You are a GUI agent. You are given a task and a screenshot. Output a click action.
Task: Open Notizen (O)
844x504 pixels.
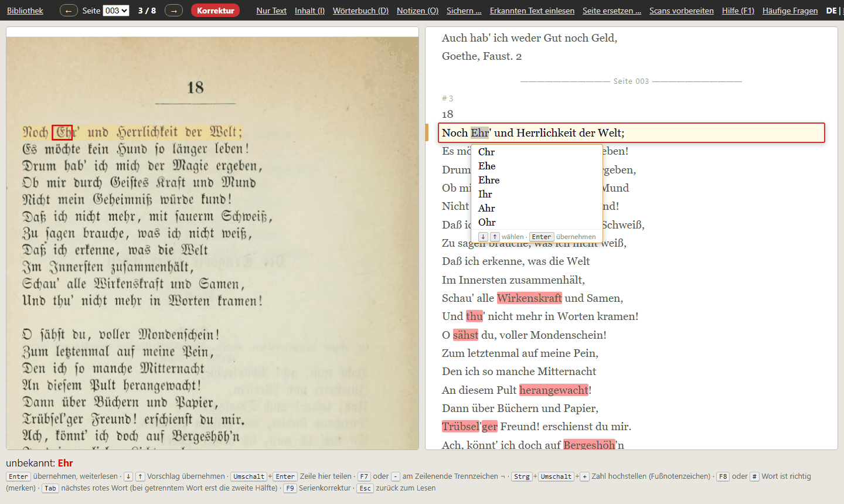(417, 11)
